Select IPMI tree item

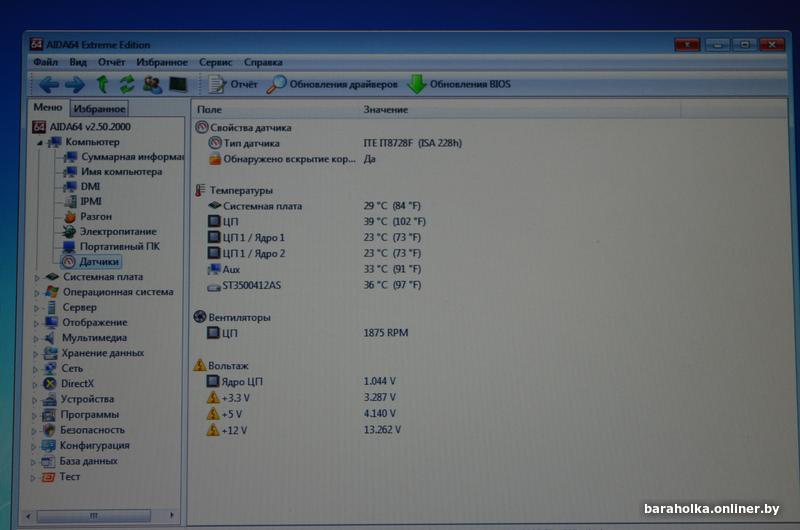click(x=83, y=201)
